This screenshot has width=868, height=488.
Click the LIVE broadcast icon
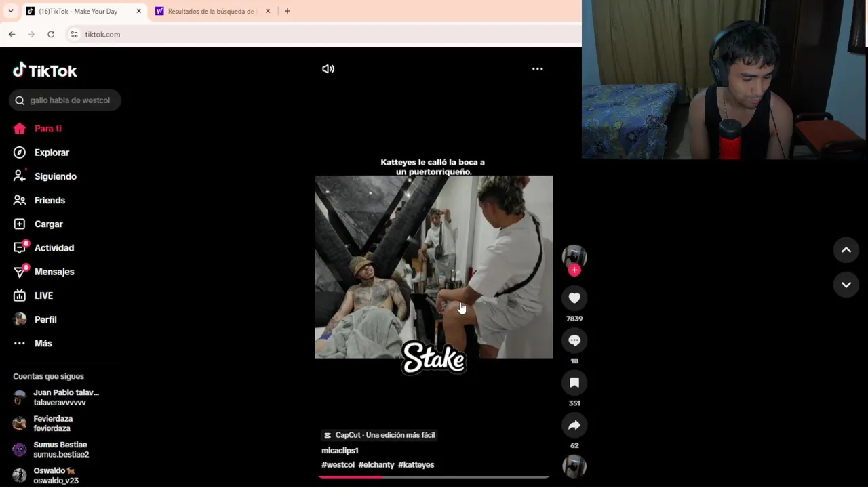pyautogui.click(x=20, y=296)
